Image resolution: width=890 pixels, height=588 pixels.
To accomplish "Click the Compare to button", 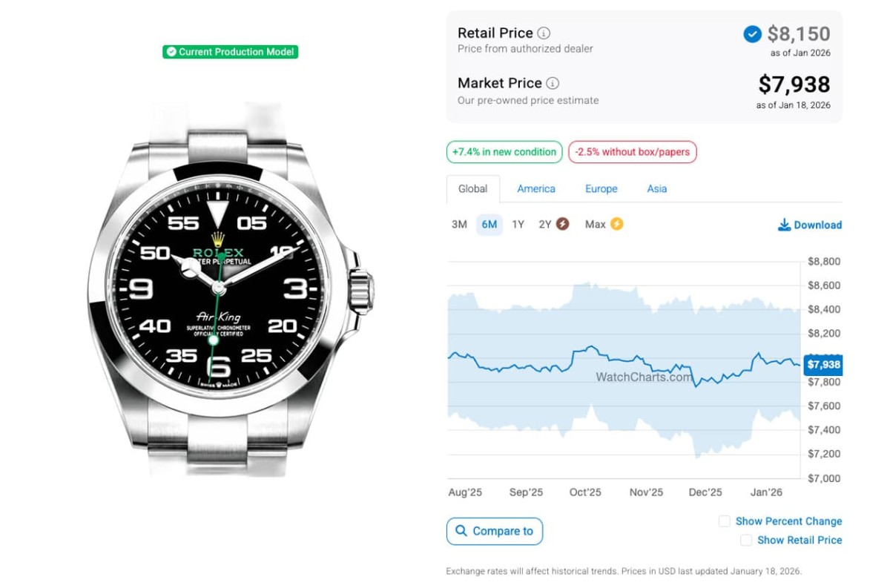I will coord(495,531).
